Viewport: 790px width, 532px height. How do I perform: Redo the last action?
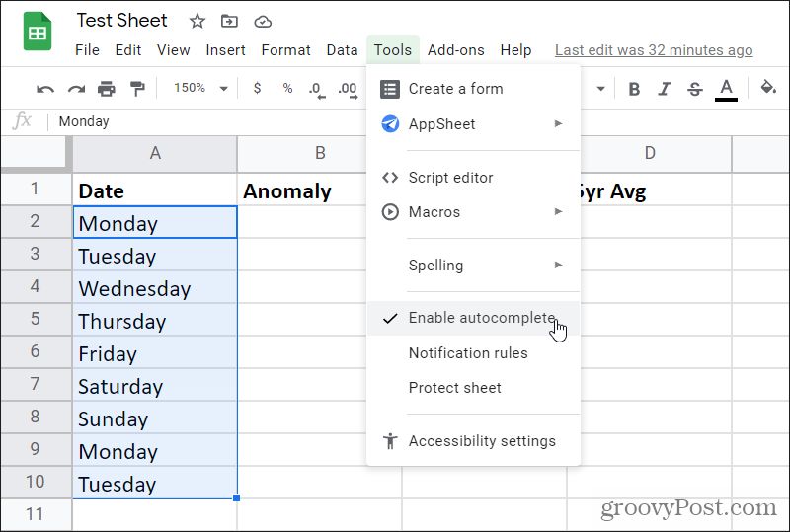point(76,89)
